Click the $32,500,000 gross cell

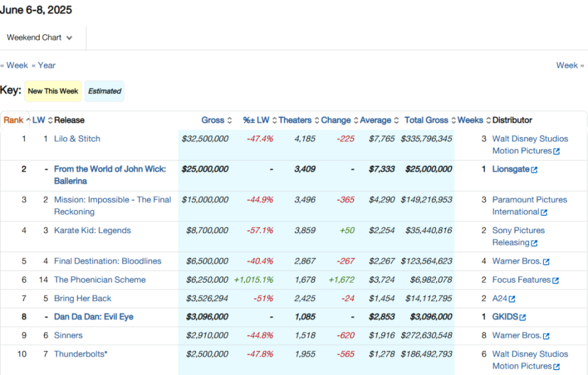click(205, 139)
